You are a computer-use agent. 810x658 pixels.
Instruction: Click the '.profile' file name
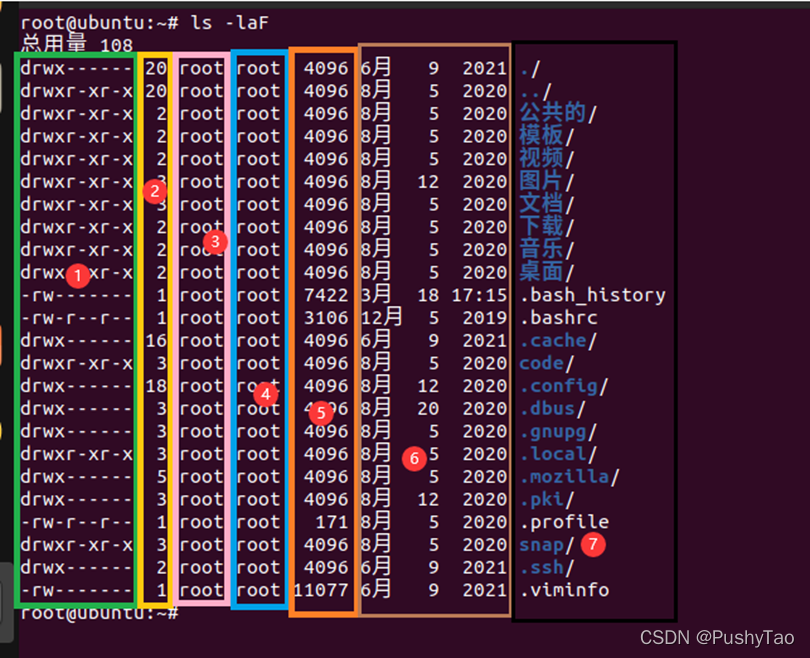(564, 522)
